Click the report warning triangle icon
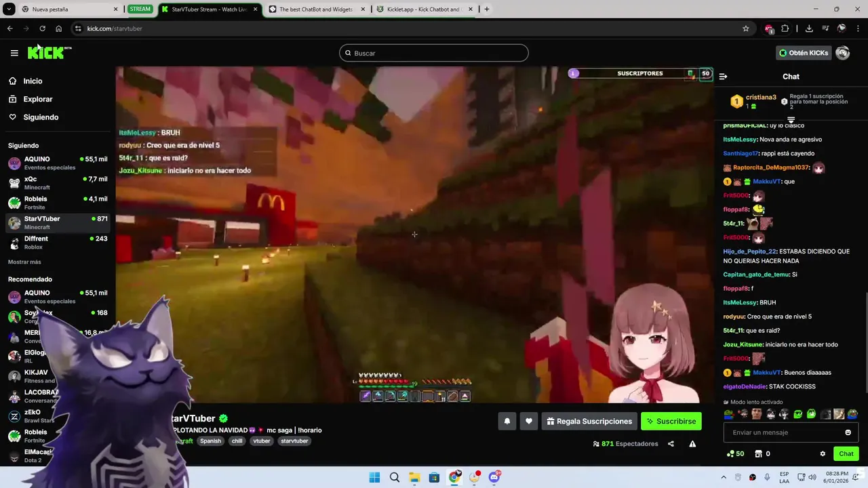 coord(692,444)
